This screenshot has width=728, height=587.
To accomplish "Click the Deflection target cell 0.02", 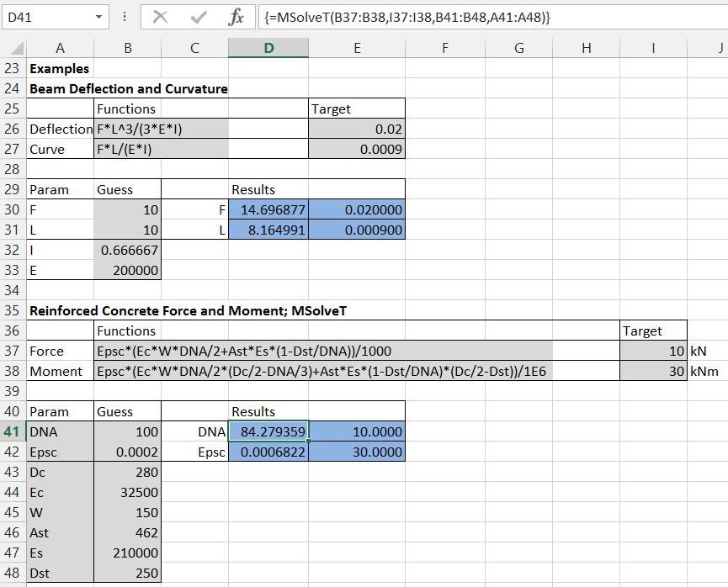I will pyautogui.click(x=356, y=130).
